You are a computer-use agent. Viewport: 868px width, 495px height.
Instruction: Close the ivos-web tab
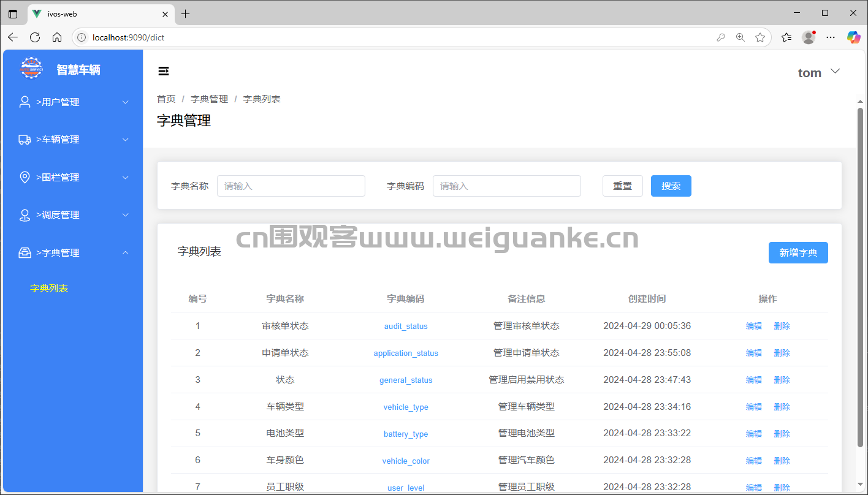[166, 14]
